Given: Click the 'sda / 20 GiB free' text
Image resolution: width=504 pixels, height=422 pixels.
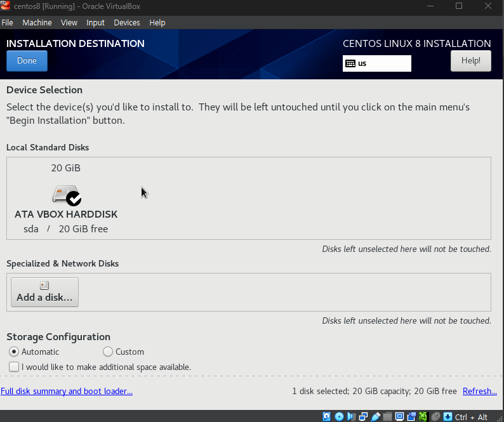Looking at the screenshot, I should pyautogui.click(x=65, y=229).
